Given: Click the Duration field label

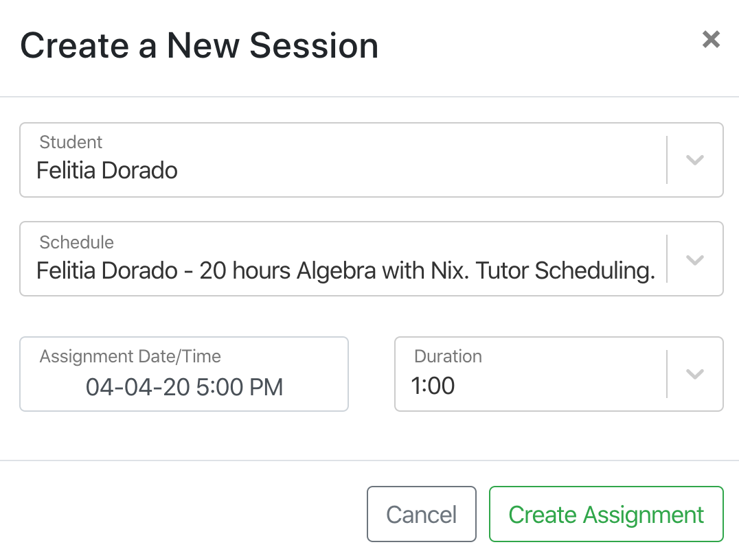Looking at the screenshot, I should point(448,356).
